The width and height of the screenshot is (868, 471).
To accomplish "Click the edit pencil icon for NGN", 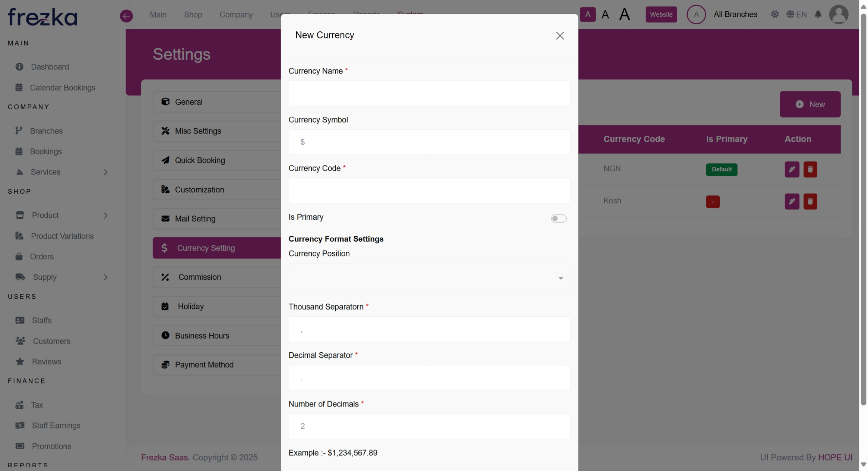I will click(792, 169).
